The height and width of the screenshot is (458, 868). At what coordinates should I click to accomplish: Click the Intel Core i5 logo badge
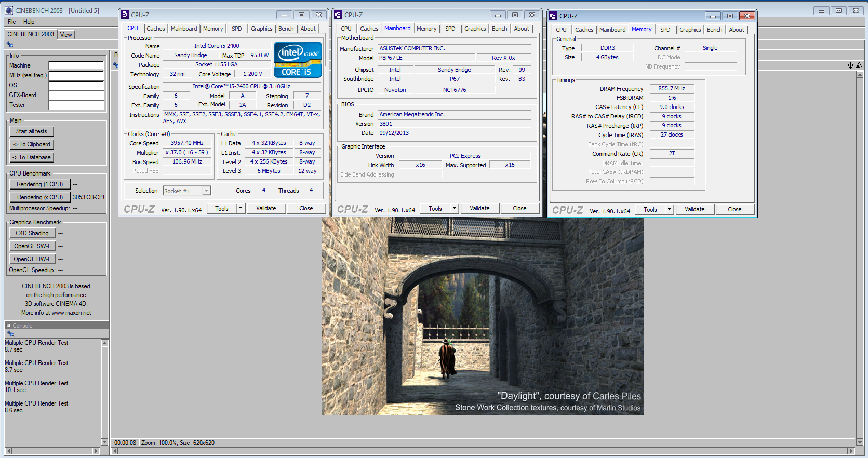298,60
